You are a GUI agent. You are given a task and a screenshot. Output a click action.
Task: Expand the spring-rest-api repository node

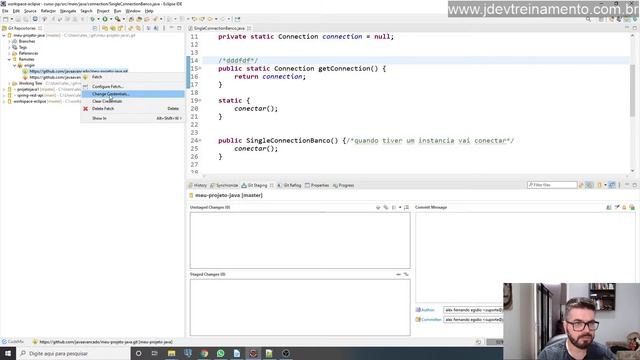pos(4,96)
